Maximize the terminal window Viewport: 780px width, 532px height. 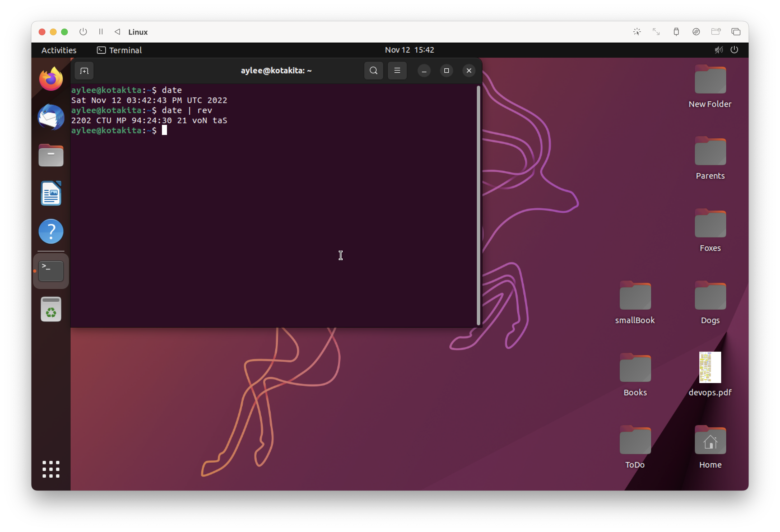[x=446, y=71]
